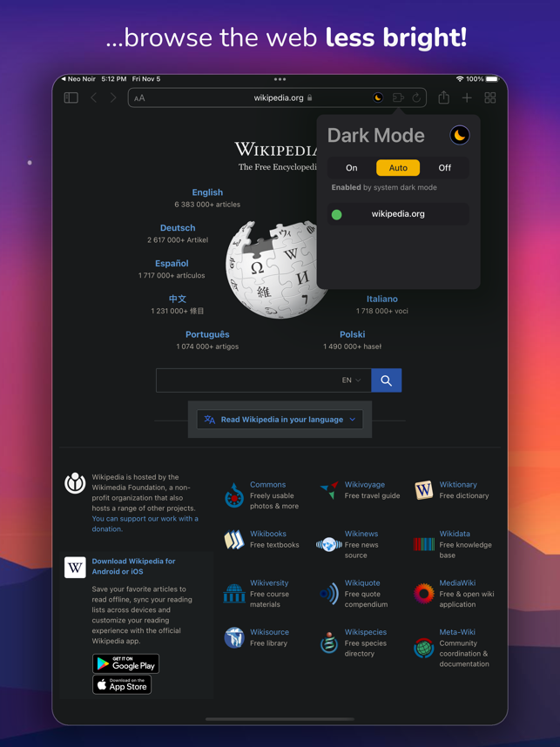Click the moon icon in Dark Mode popup

(460, 135)
